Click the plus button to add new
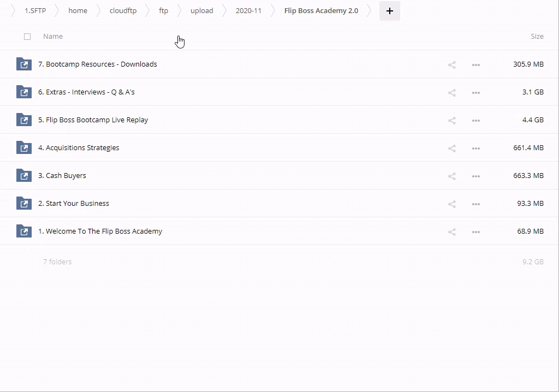559x392 pixels. click(x=389, y=11)
